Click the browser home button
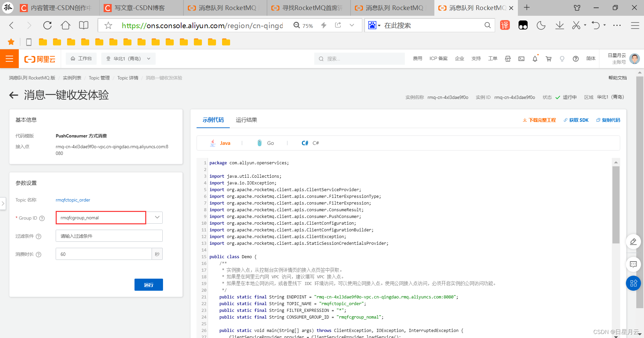 pyautogui.click(x=65, y=25)
